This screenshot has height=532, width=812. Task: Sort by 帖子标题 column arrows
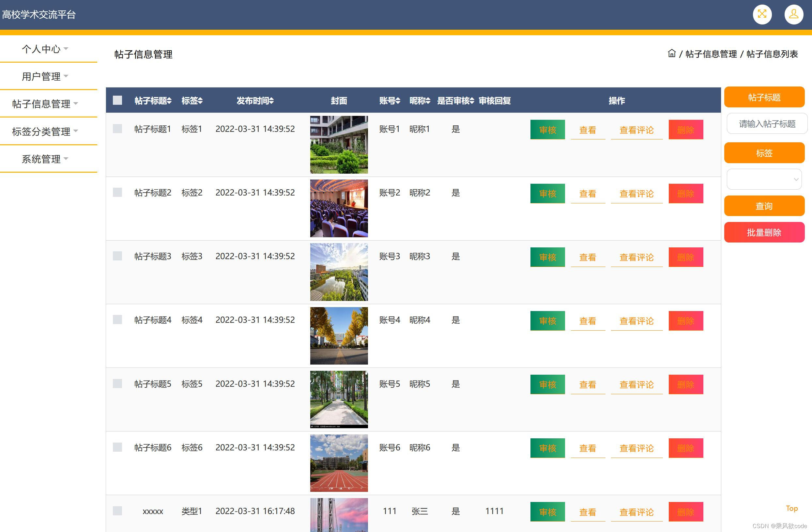pyautogui.click(x=169, y=101)
